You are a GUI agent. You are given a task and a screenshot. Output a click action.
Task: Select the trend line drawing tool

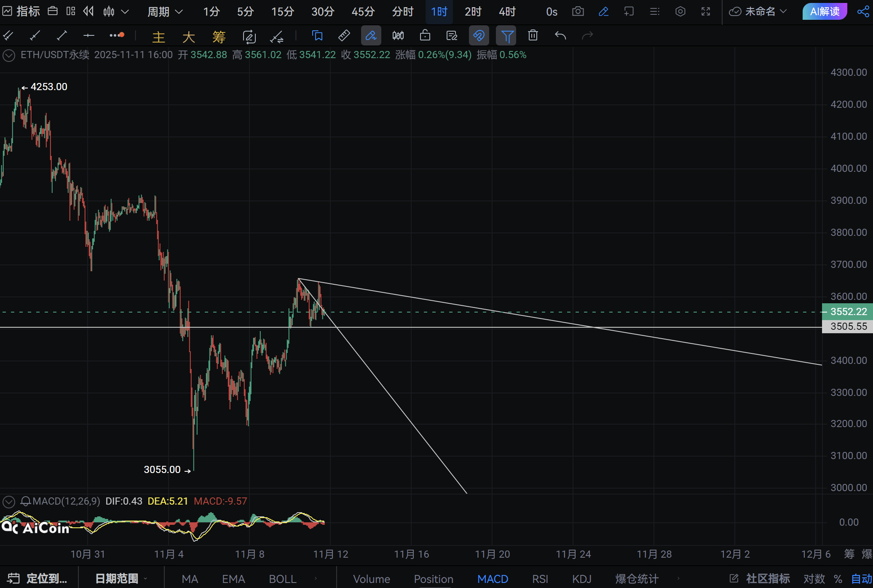pos(62,36)
